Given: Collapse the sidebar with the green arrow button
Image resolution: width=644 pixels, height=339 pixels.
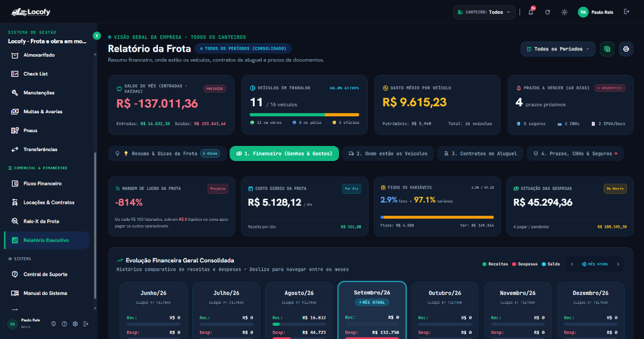Looking at the screenshot, I should click(96, 36).
